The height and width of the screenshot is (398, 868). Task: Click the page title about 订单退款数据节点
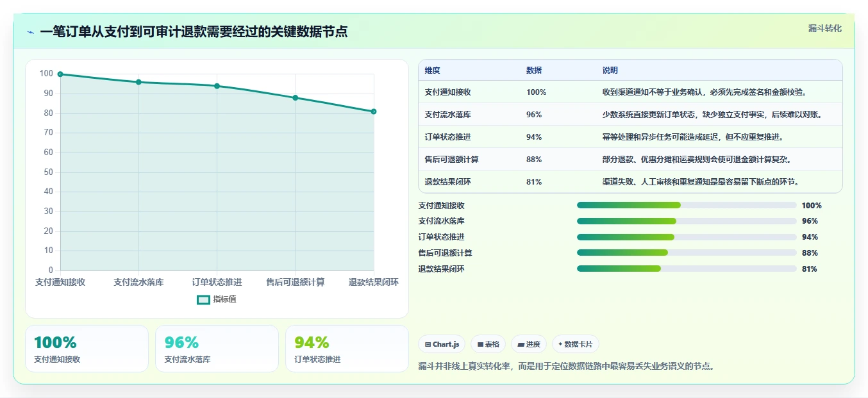point(194,32)
